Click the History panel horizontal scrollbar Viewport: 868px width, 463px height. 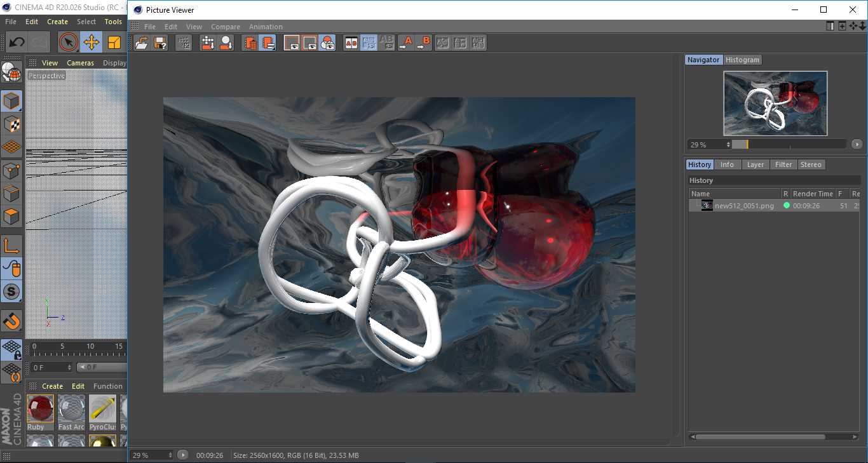pos(759,437)
